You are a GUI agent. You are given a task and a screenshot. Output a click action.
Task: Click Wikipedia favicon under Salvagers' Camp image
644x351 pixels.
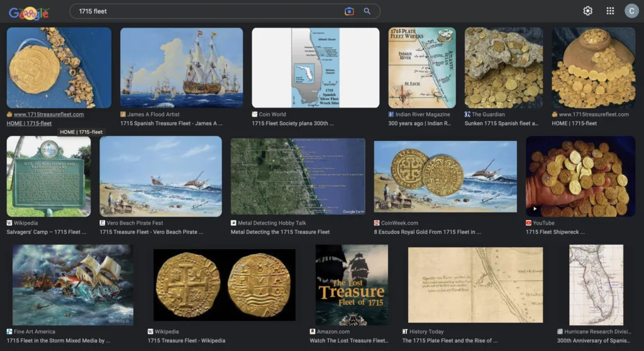coord(9,223)
